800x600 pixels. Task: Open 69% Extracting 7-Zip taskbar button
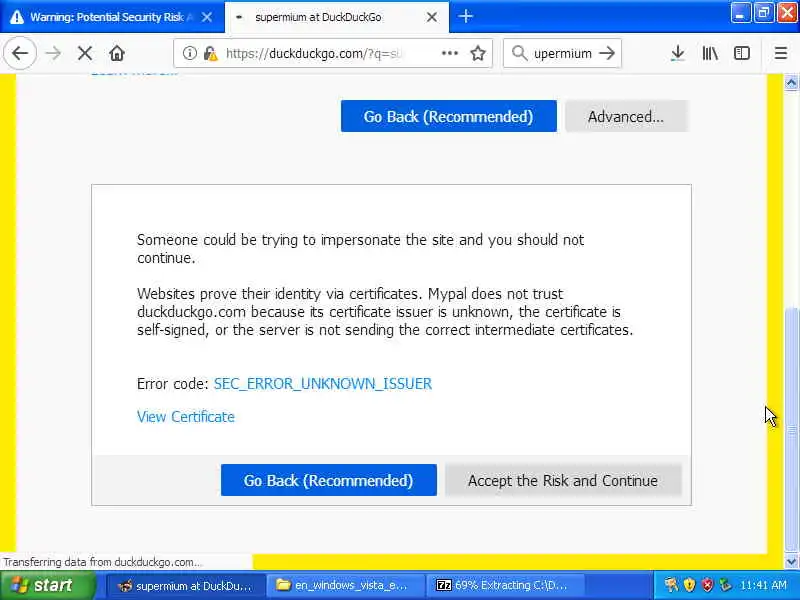click(x=508, y=585)
